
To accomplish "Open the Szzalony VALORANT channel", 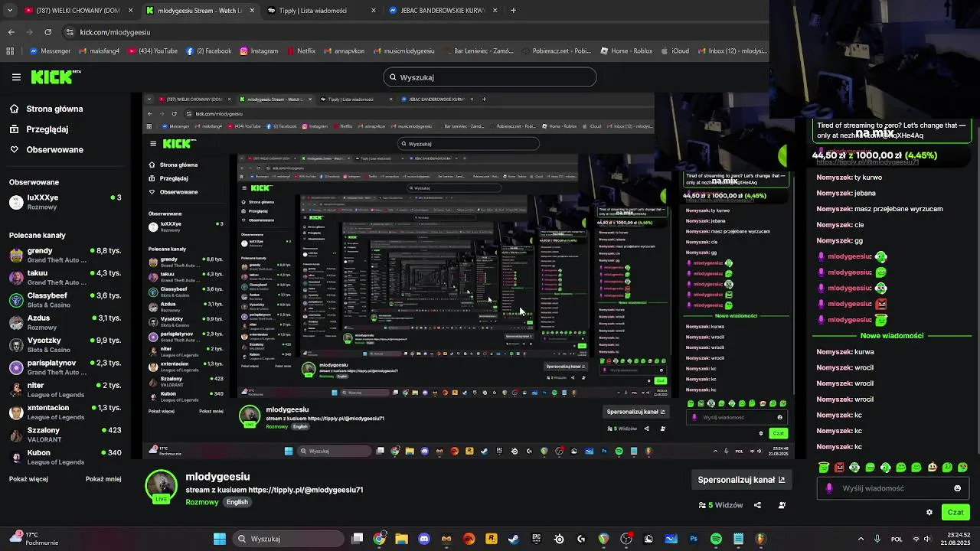I will 65,434.
